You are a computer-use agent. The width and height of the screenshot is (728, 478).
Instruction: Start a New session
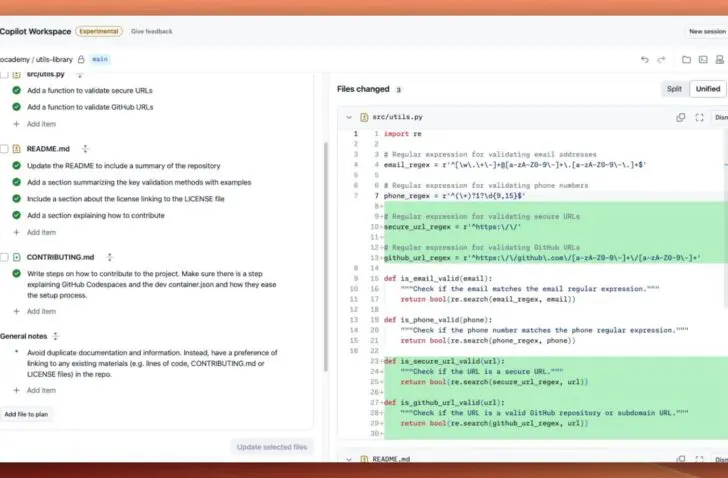pos(707,32)
